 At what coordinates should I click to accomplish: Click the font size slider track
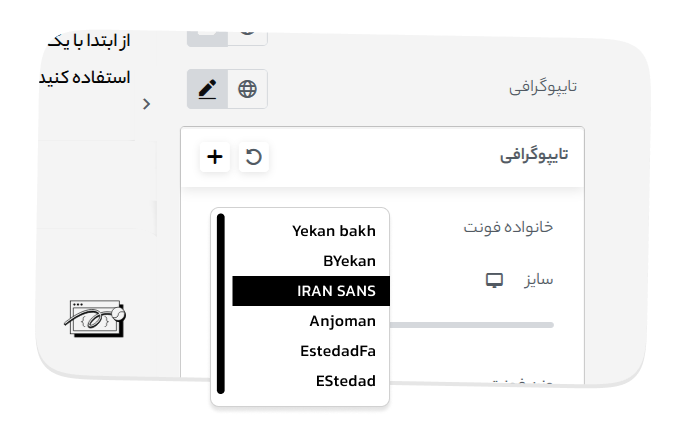click(471, 325)
